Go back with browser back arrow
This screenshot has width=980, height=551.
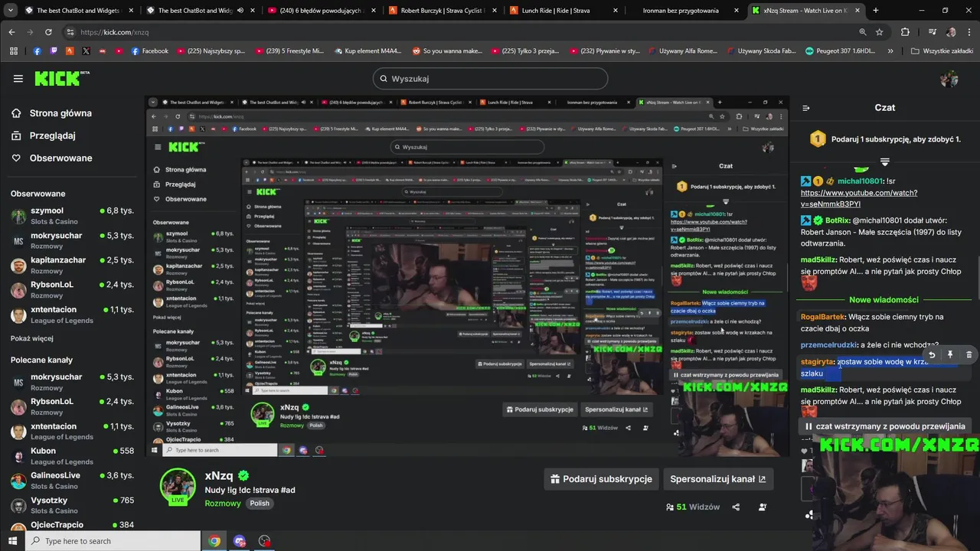coord(11,32)
